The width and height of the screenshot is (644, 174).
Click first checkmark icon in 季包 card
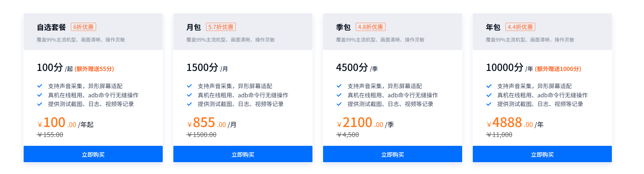pos(339,86)
